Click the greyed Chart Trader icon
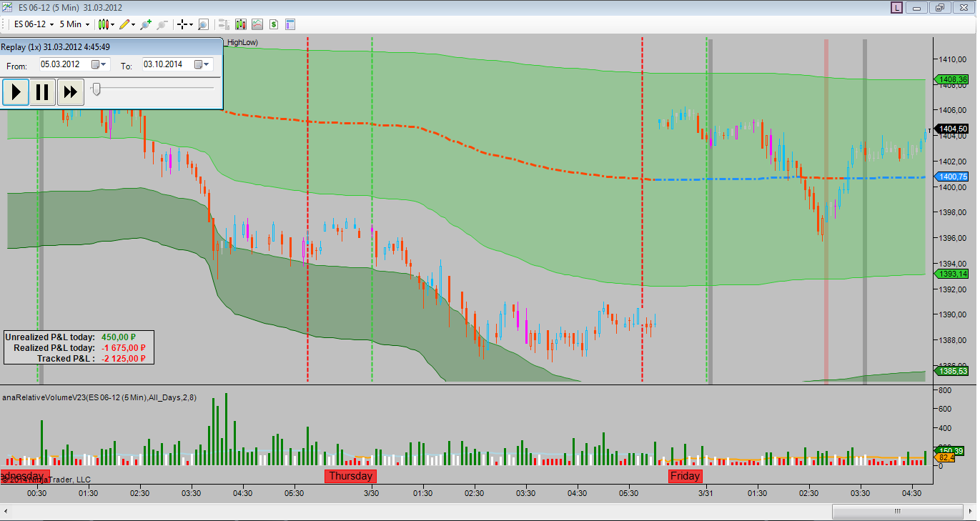The height and width of the screenshot is (521, 980). (x=223, y=24)
